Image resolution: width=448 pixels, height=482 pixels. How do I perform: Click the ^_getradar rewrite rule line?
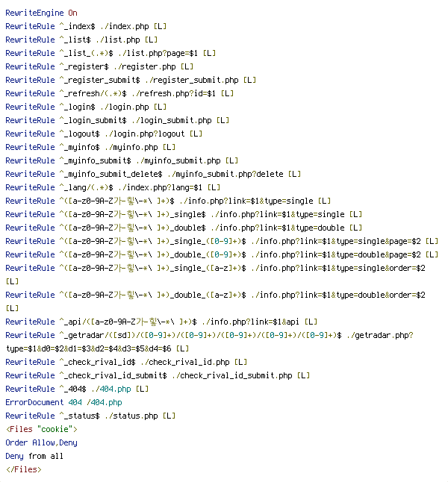point(209,335)
